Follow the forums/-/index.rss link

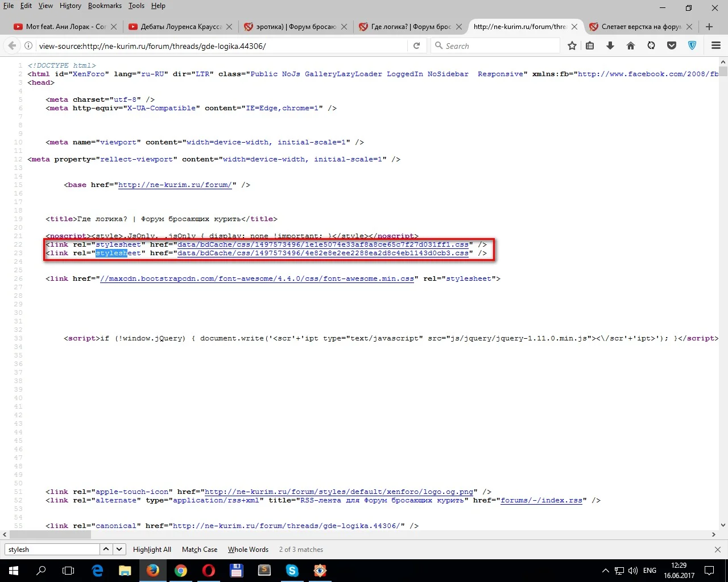pos(541,501)
